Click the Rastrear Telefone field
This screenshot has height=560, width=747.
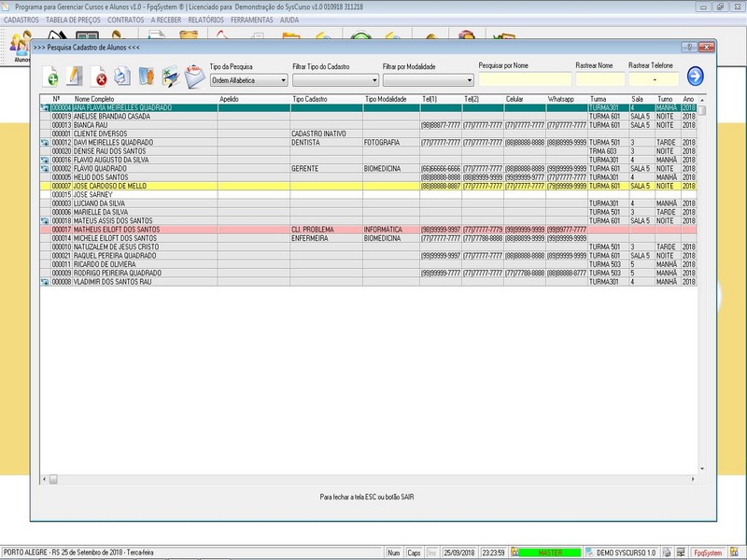(654, 79)
